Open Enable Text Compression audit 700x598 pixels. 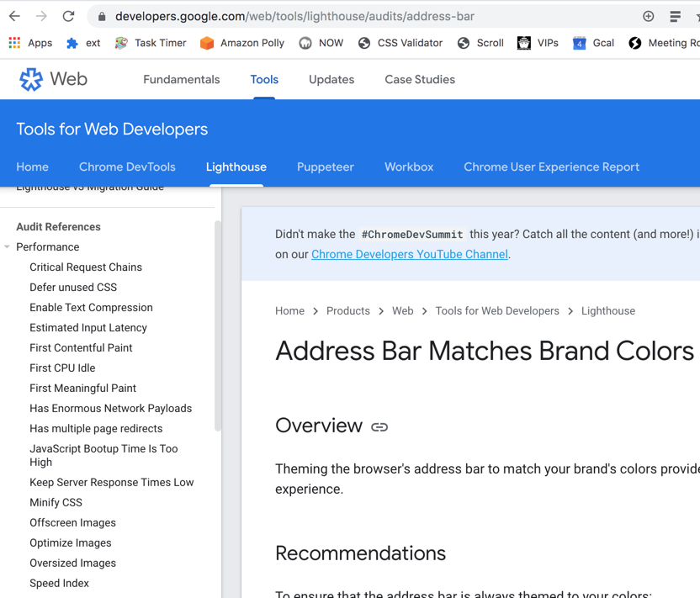coord(91,308)
